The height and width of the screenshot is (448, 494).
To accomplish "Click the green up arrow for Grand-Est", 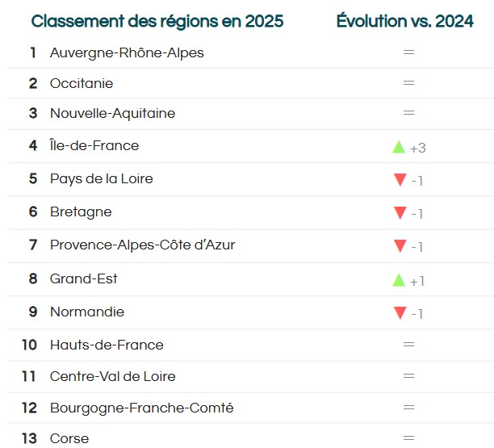I will [399, 280].
